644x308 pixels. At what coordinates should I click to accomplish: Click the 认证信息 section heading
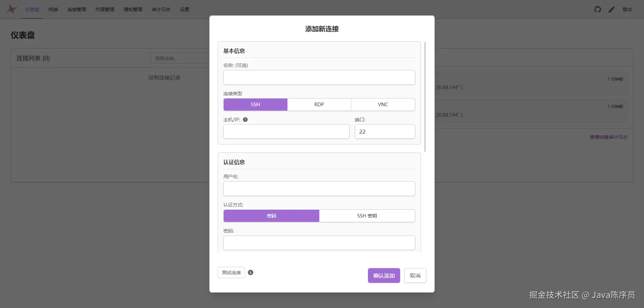click(234, 162)
